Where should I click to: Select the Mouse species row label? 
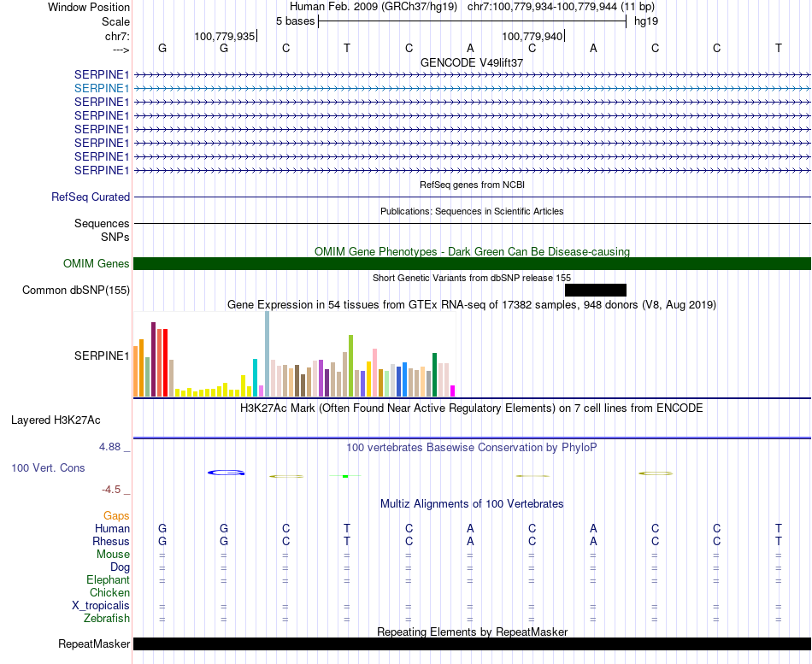(x=114, y=555)
